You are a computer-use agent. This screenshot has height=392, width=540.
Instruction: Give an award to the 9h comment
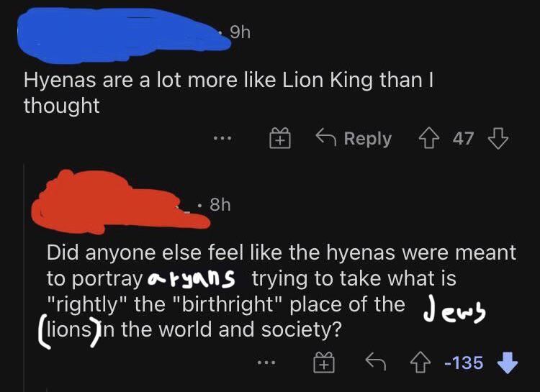[279, 139]
